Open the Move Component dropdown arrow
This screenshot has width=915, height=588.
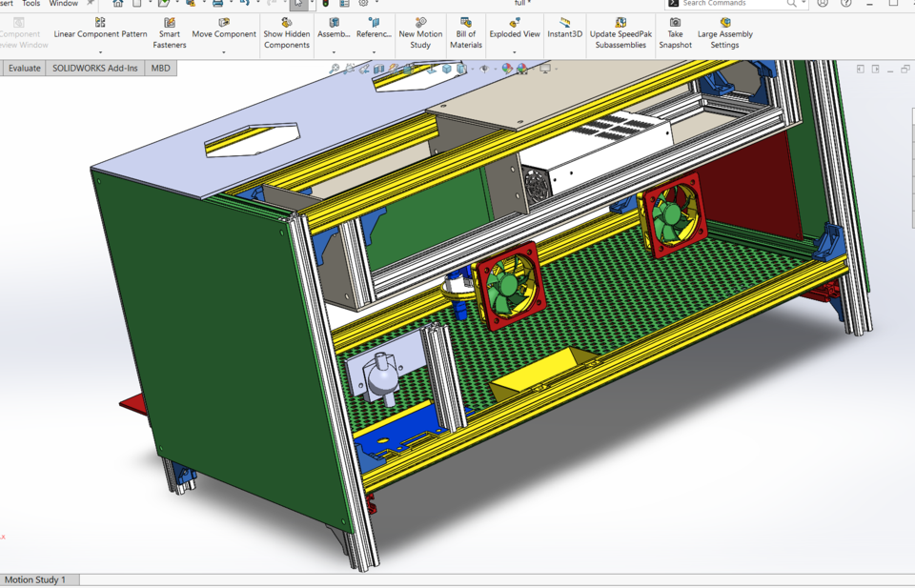(224, 51)
